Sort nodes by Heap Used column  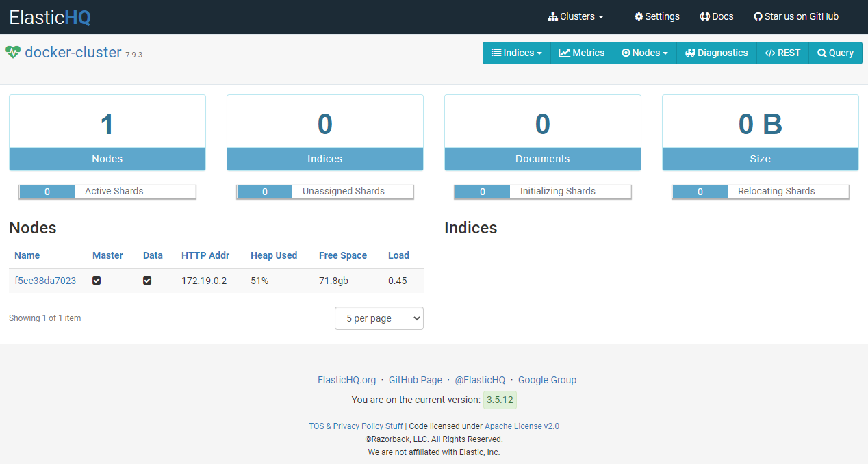pyautogui.click(x=274, y=255)
